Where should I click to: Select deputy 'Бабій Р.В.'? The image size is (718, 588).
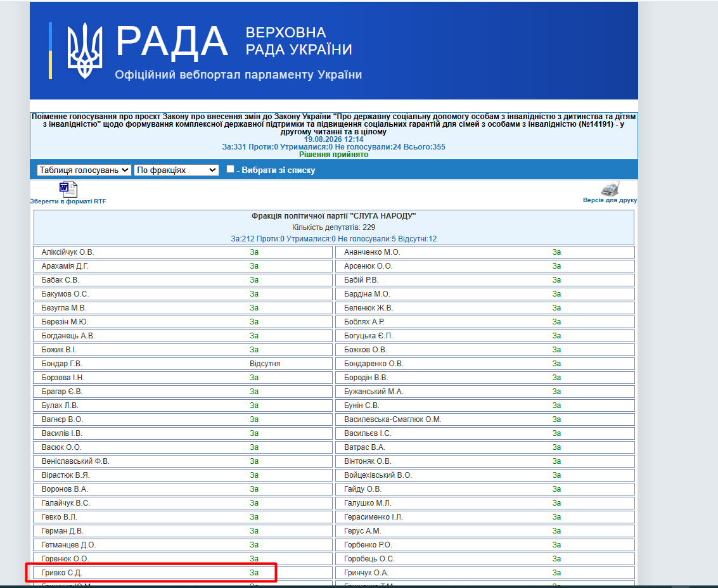click(361, 280)
